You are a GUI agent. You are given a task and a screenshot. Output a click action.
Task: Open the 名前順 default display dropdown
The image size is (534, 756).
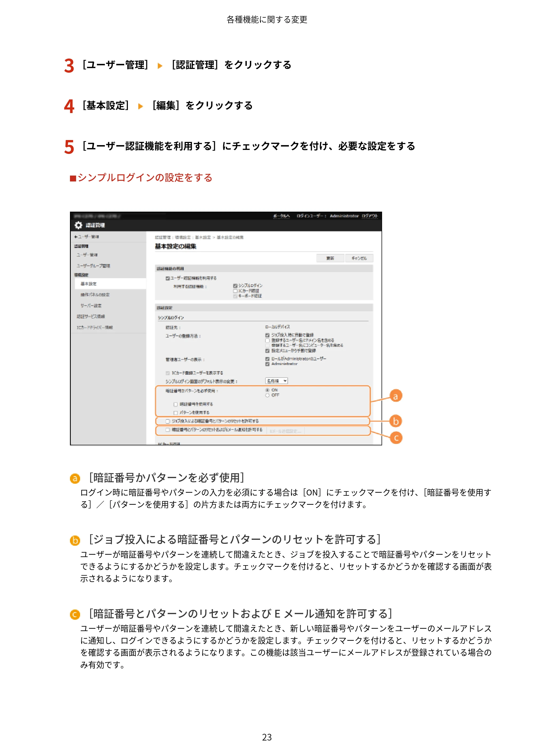click(x=276, y=381)
